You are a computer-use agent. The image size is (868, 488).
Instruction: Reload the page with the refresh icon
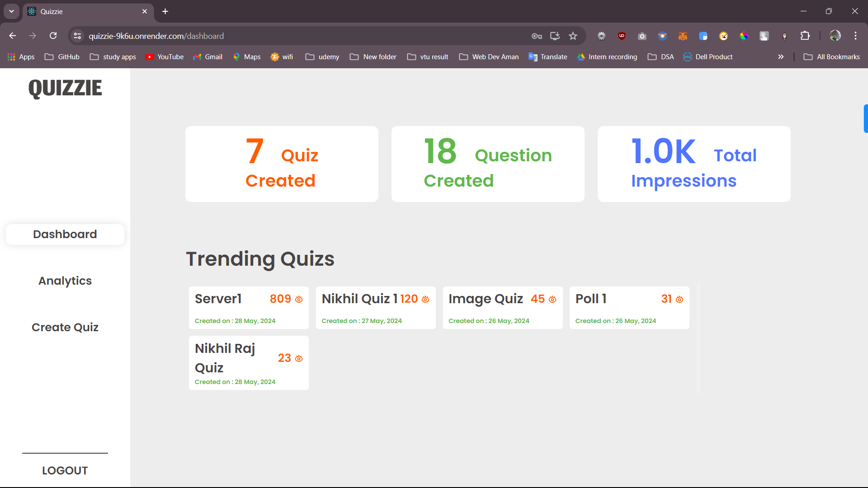click(53, 36)
